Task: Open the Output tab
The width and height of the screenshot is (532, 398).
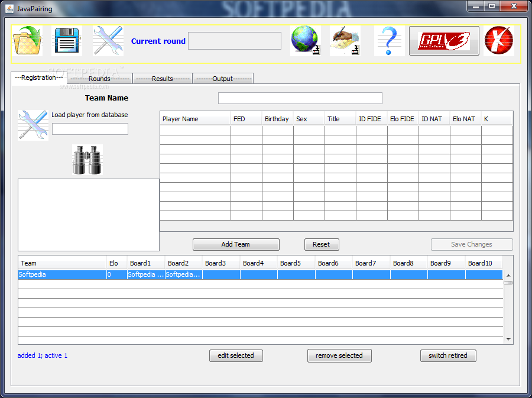Action: 223,79
